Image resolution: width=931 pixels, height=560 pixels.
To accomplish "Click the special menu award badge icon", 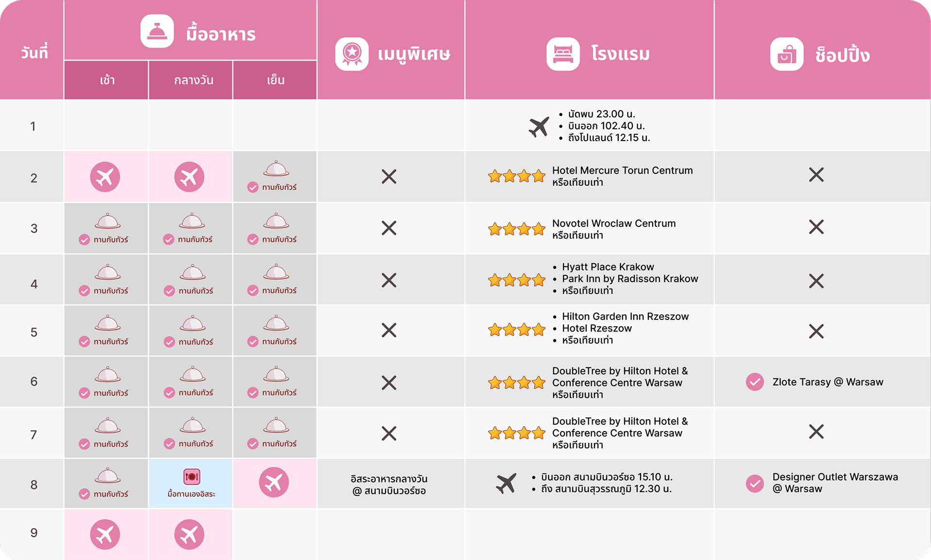I will coord(352,54).
